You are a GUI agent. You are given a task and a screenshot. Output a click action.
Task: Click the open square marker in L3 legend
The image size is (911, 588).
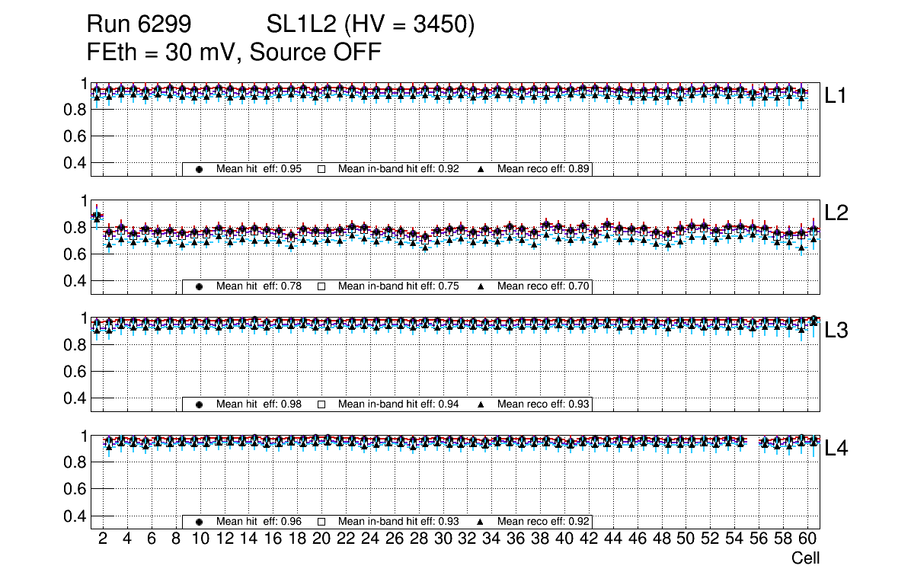click(321, 404)
